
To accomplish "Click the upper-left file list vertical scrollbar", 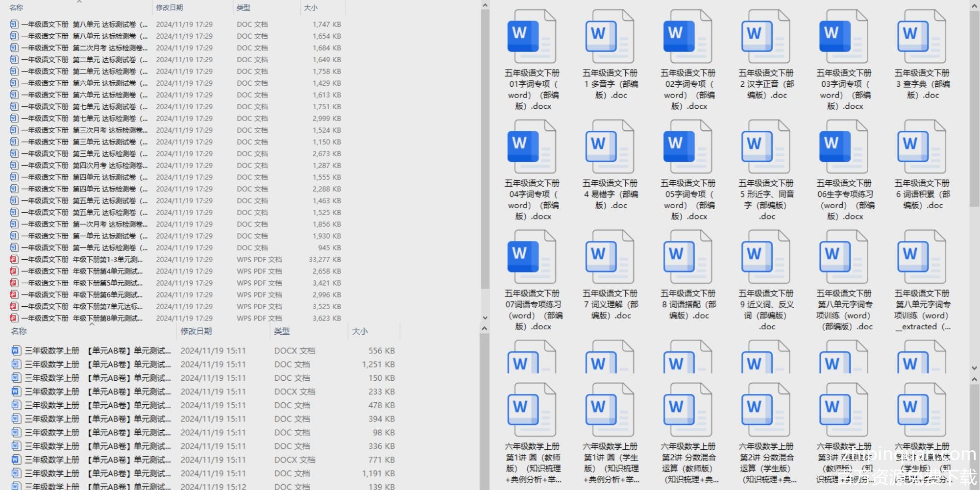I will point(485,147).
